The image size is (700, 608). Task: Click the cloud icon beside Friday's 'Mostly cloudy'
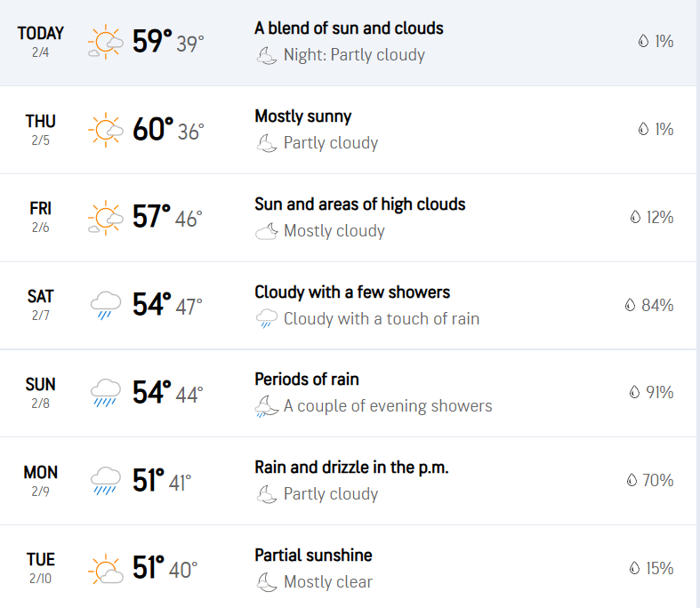point(266,231)
